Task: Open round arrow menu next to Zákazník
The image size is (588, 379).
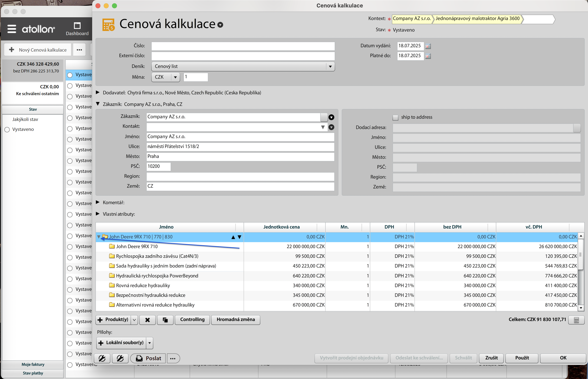Action: (331, 117)
